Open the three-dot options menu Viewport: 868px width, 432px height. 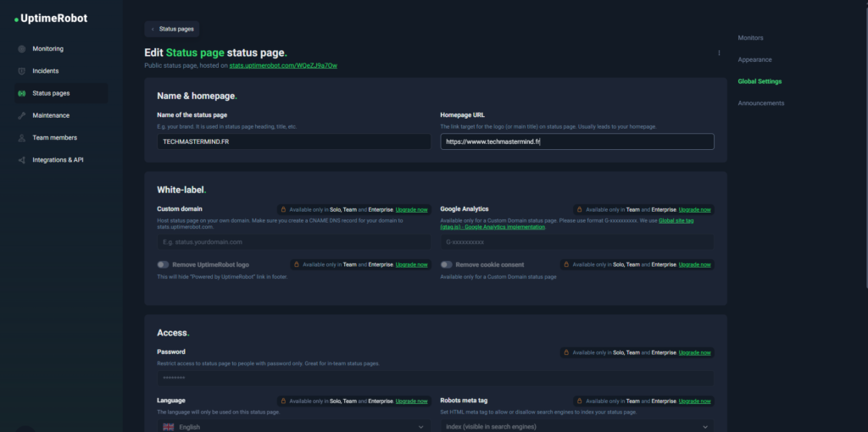coord(719,53)
